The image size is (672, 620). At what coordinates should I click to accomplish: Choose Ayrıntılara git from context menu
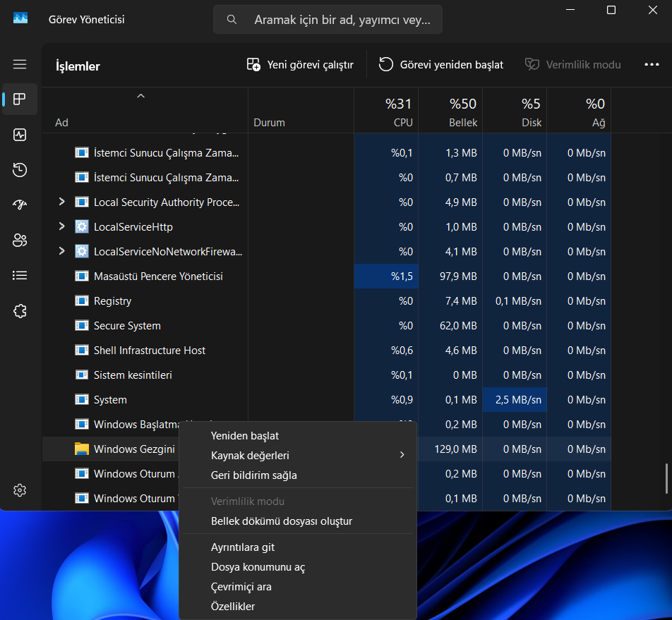coord(243,547)
